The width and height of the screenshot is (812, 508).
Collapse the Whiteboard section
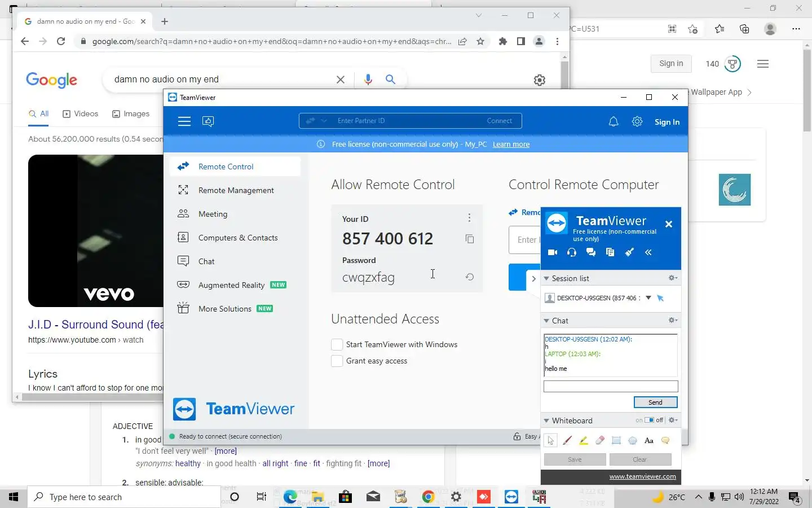(x=546, y=421)
